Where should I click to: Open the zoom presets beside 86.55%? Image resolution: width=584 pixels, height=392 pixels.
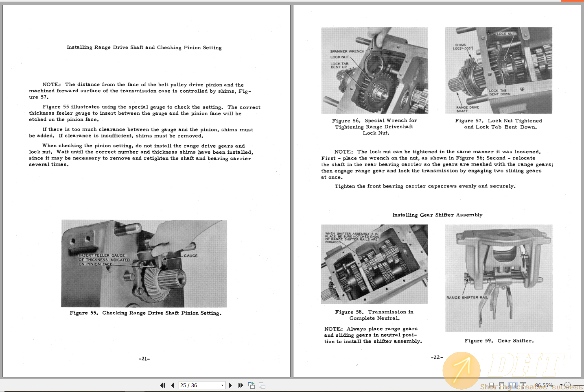561,385
